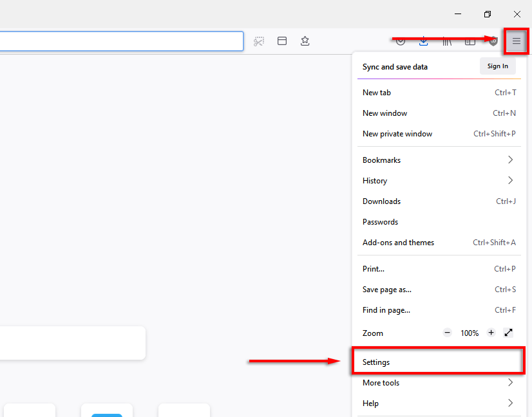The height and width of the screenshot is (417, 532).
Task: Click the shield extension icon
Action: click(493, 41)
